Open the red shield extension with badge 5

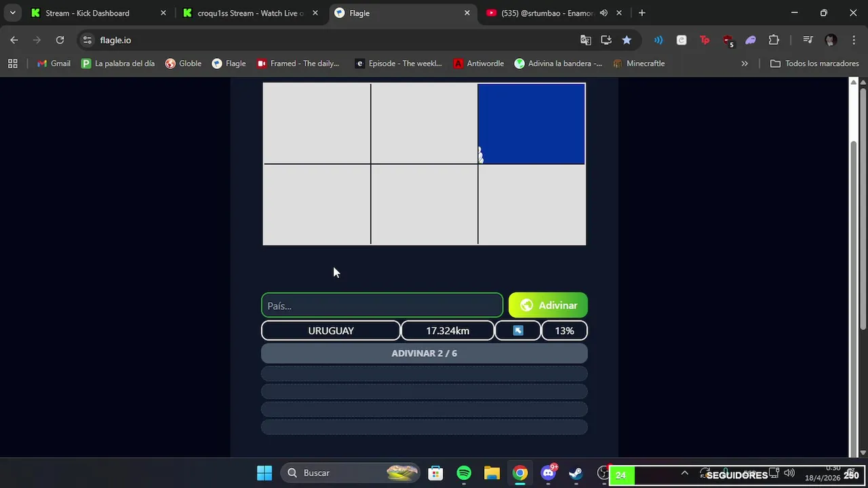[x=728, y=41]
